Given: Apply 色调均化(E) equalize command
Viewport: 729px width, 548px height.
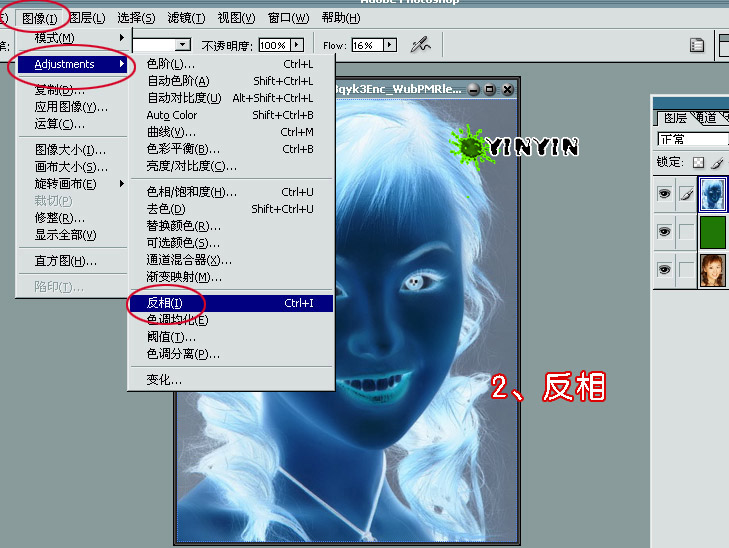Looking at the screenshot, I should pos(231,320).
